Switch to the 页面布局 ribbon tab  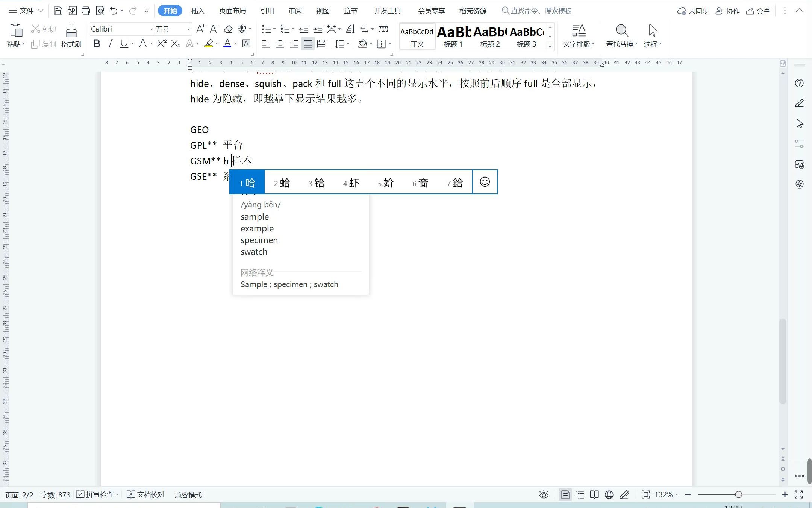pos(232,11)
